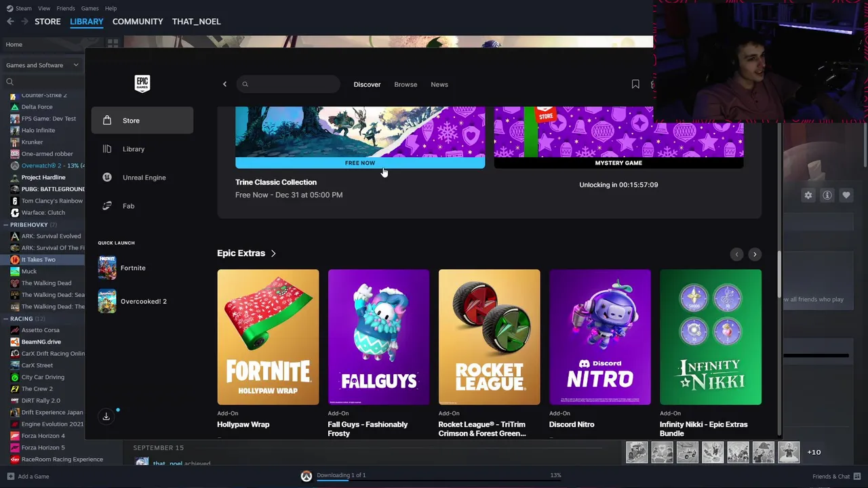868x488 pixels.
Task: Open Friends & Chat in Steam
Action: tap(837, 476)
